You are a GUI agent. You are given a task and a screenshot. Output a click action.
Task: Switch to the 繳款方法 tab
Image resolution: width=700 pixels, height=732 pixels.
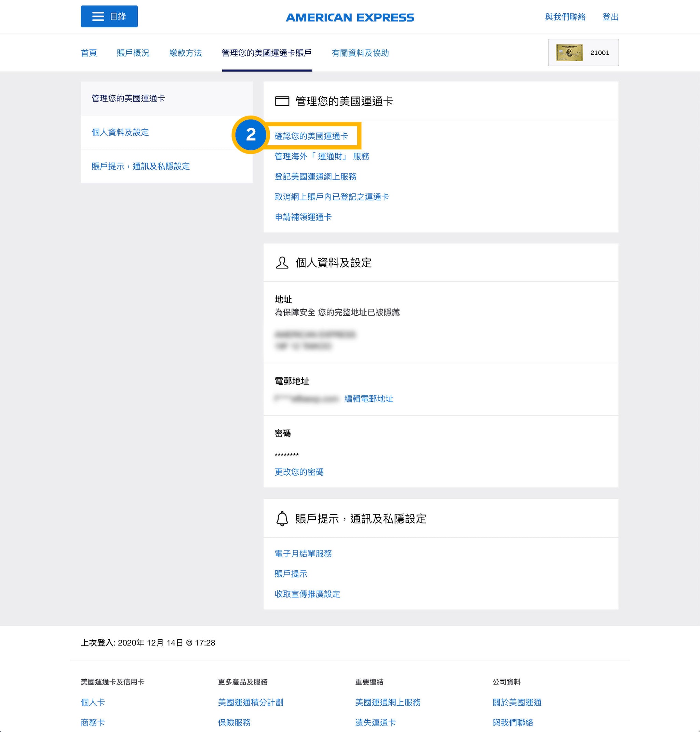186,53
